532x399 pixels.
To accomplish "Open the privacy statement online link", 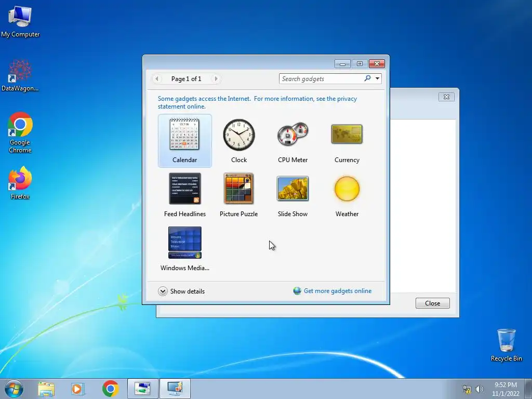I will tap(257, 102).
